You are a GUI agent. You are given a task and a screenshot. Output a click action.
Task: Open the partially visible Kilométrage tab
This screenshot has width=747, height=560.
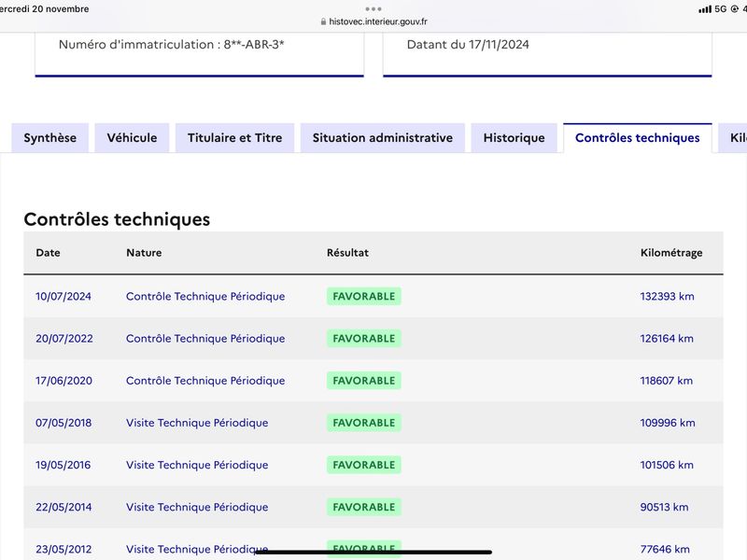point(733,138)
